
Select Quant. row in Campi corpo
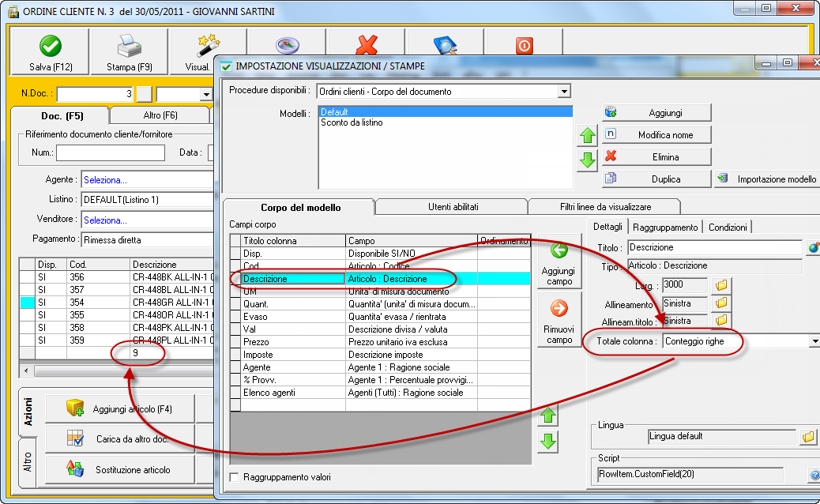click(x=380, y=304)
